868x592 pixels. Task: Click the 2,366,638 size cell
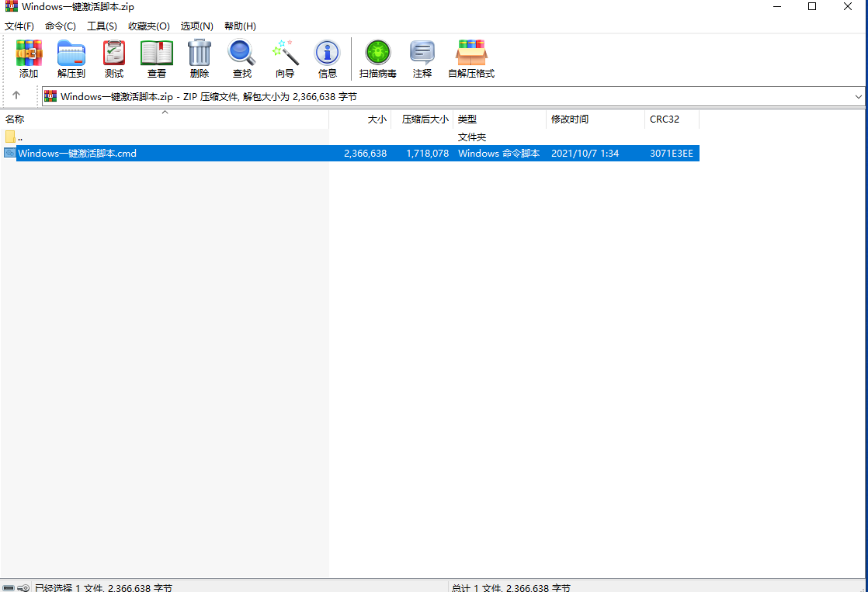(x=366, y=154)
